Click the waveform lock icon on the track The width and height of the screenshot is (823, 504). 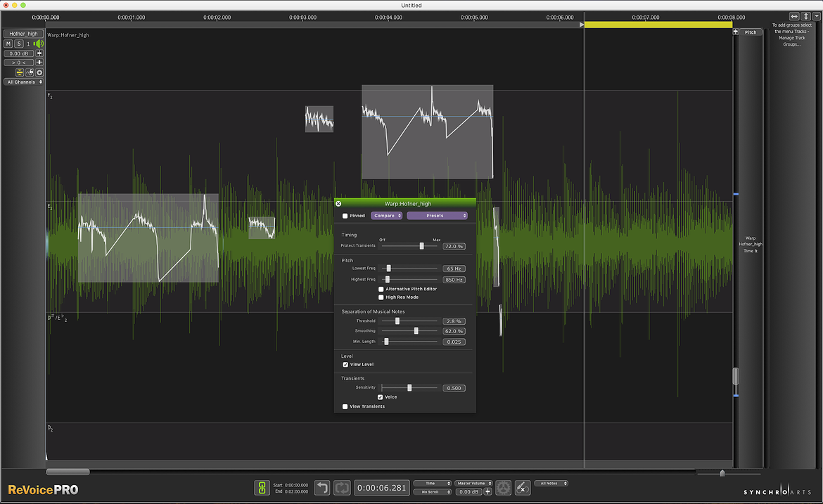(x=30, y=72)
